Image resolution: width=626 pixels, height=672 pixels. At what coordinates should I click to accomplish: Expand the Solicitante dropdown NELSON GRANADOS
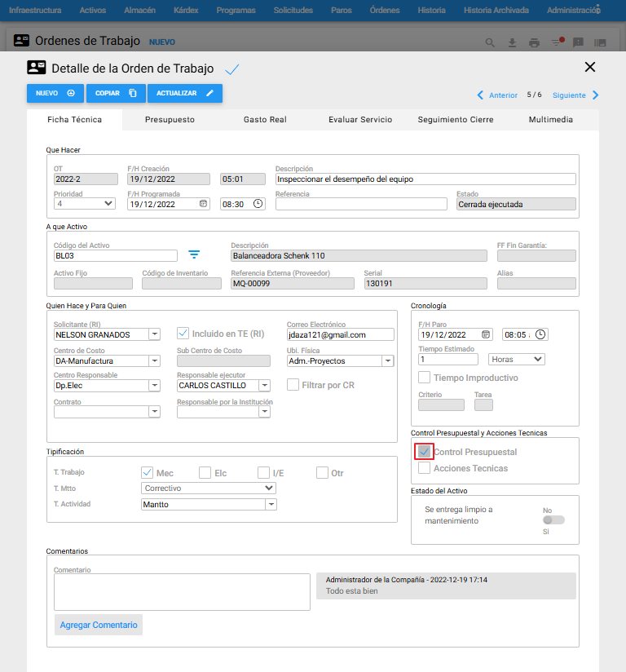tap(155, 334)
